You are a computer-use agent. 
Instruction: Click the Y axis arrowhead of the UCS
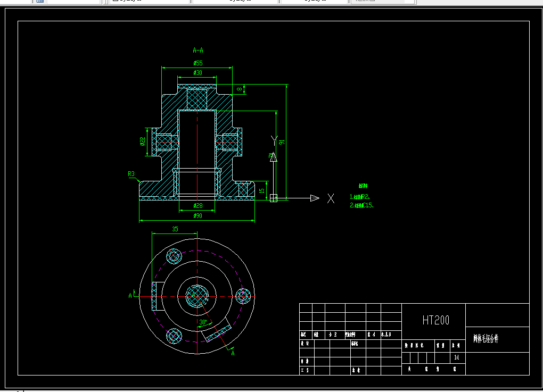click(274, 157)
